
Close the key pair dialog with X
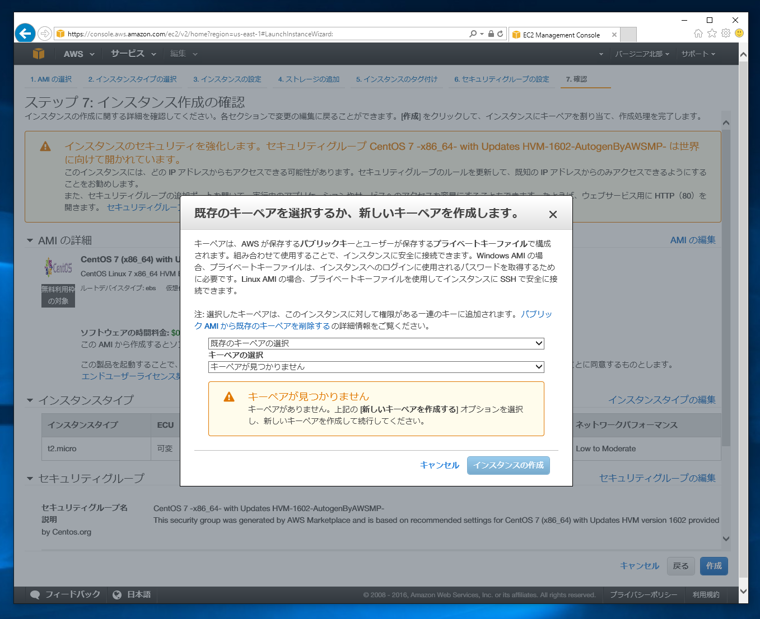point(553,214)
